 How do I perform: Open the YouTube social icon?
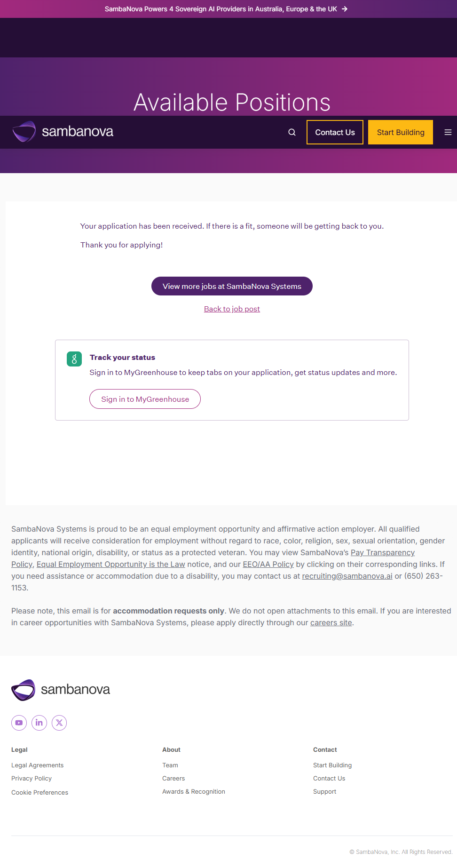[19, 723]
